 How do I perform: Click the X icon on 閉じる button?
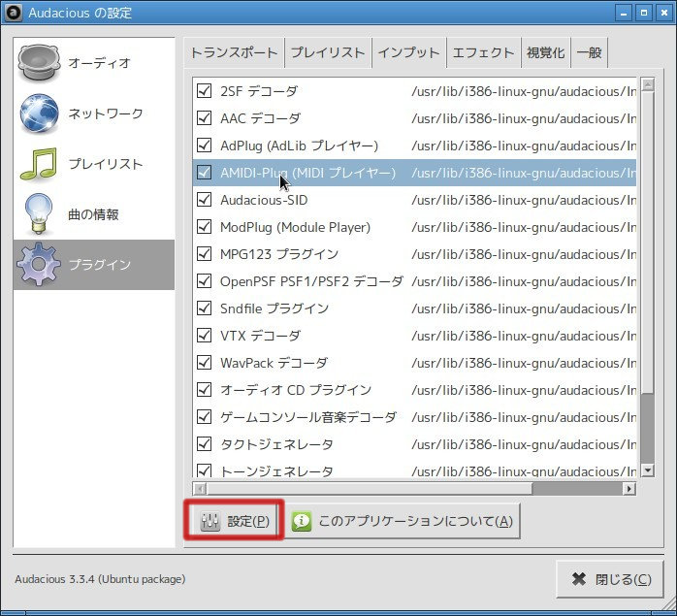tap(579, 579)
